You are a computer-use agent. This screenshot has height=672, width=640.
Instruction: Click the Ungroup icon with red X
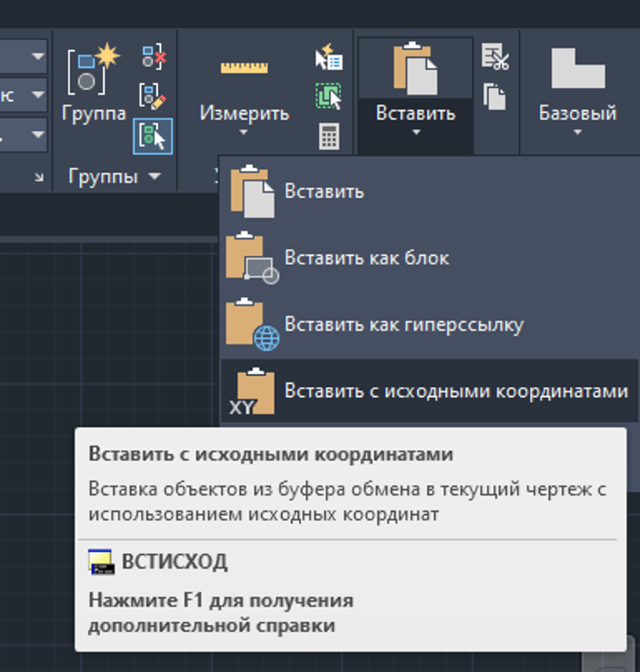click(153, 57)
